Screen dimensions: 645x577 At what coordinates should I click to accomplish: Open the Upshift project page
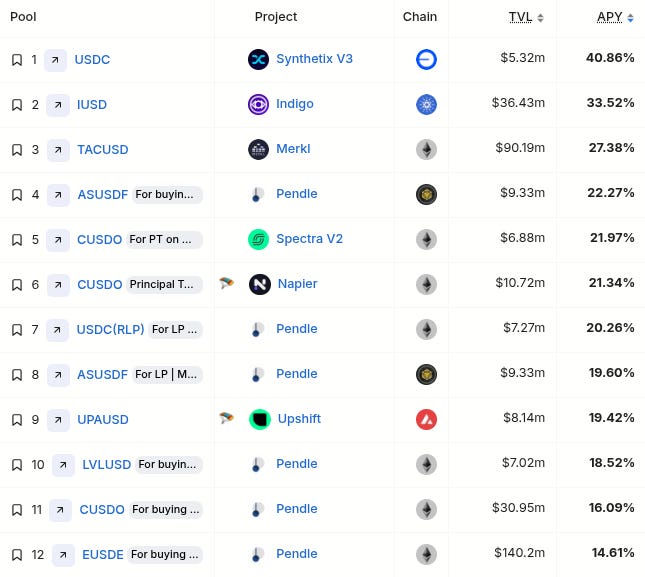click(x=299, y=419)
